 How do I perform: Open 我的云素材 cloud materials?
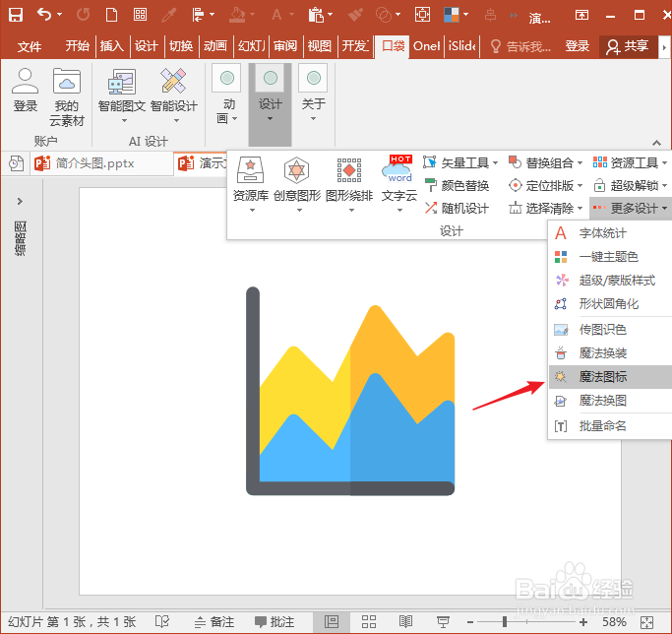[x=67, y=97]
